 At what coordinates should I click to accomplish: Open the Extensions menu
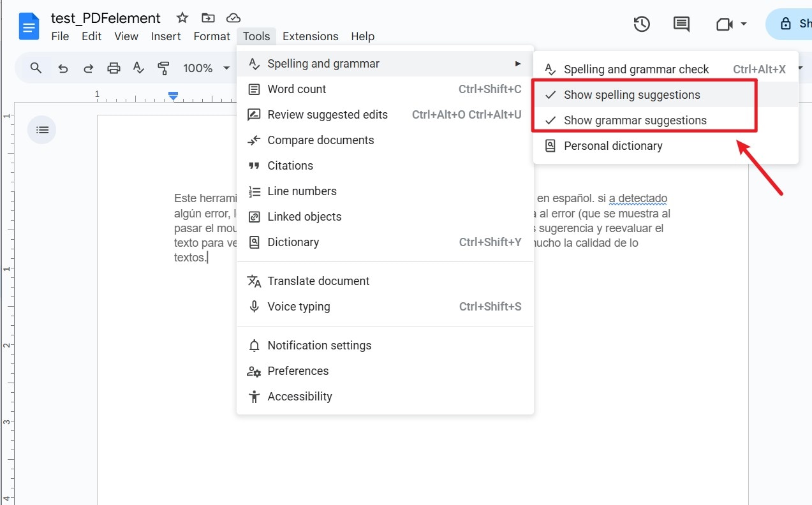click(311, 36)
